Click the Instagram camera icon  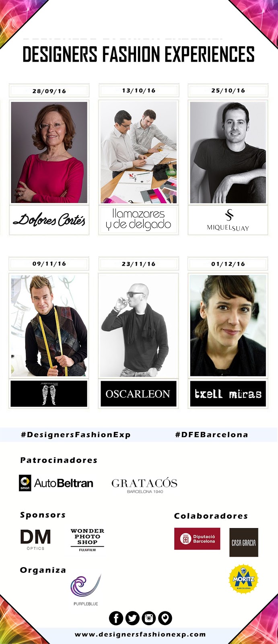tap(149, 618)
